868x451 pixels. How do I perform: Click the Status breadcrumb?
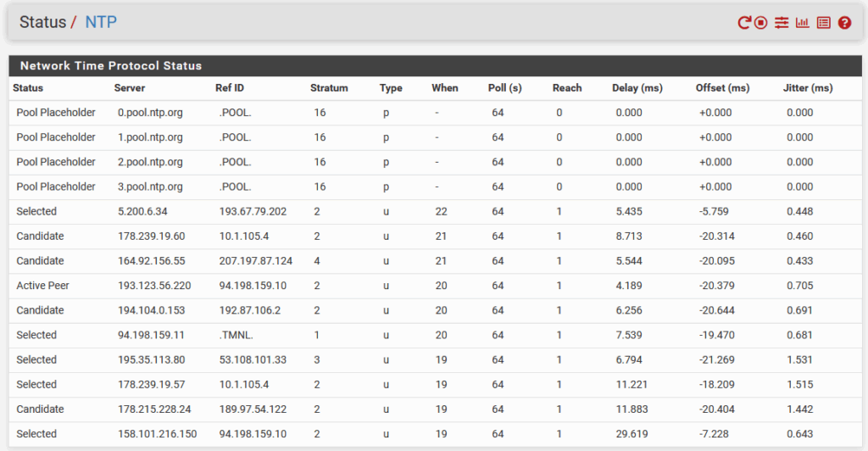coord(42,22)
